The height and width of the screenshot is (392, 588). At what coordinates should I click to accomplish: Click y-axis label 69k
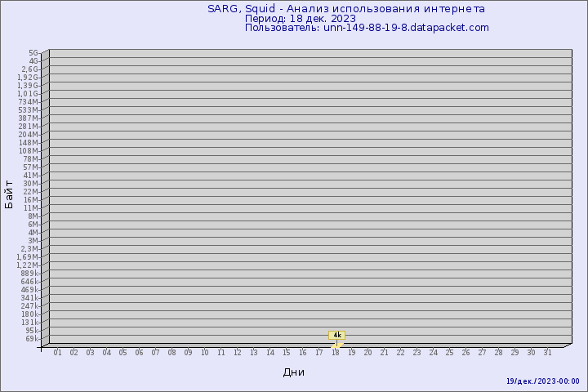(x=32, y=339)
